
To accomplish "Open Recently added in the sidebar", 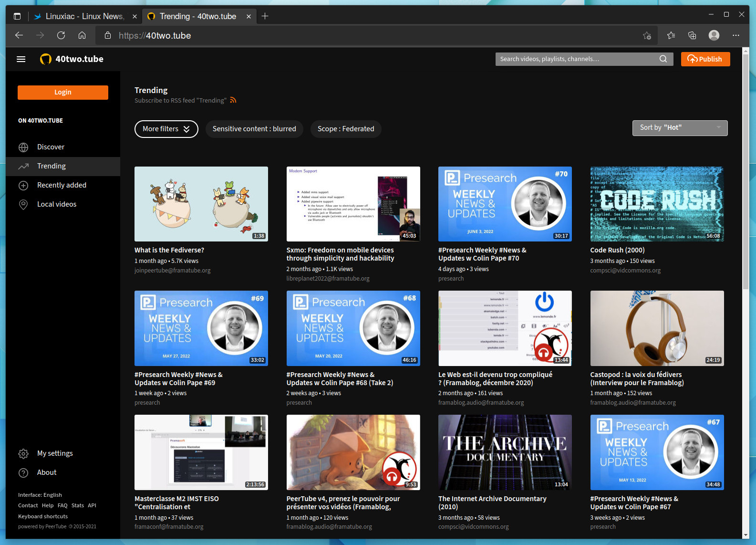I will point(63,186).
